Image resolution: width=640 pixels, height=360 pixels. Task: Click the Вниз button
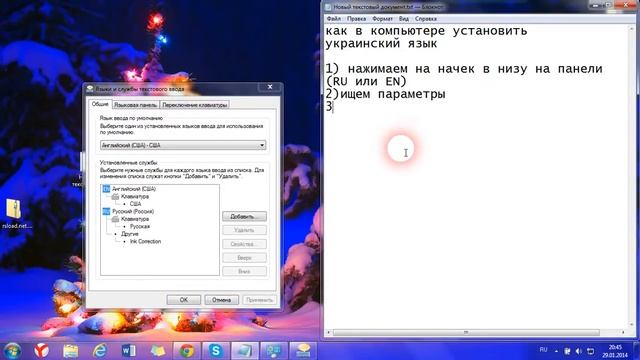pos(244,271)
